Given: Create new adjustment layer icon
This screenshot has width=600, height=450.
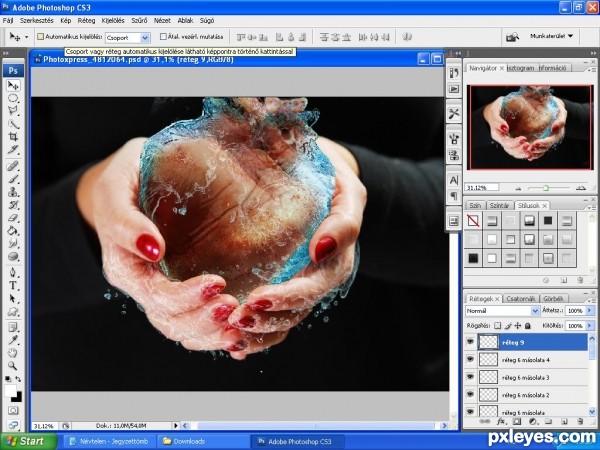Looking at the screenshot, I should pos(532,421).
